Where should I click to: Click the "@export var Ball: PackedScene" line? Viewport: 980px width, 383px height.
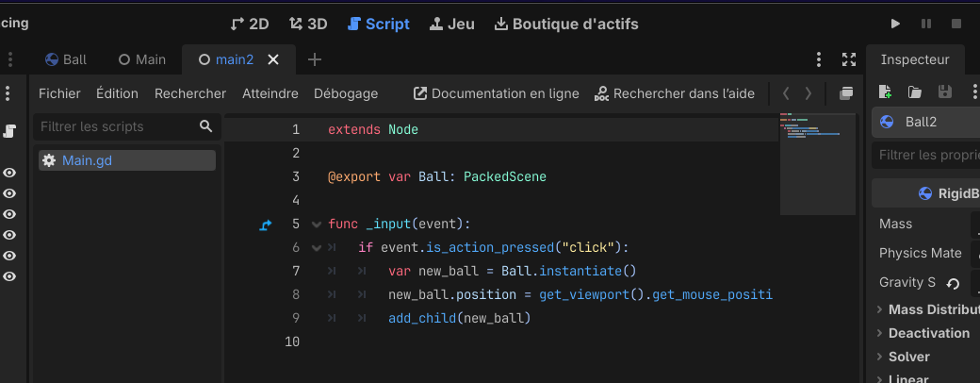[437, 177]
